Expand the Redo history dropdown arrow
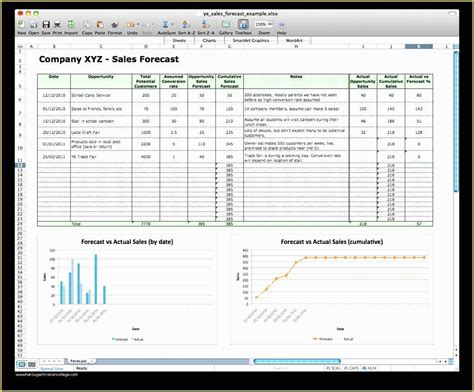This screenshot has height=392, width=474. (153, 24)
